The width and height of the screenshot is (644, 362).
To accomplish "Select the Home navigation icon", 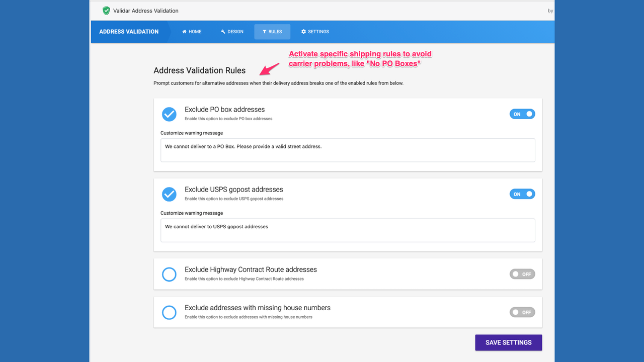I will pyautogui.click(x=184, y=31).
